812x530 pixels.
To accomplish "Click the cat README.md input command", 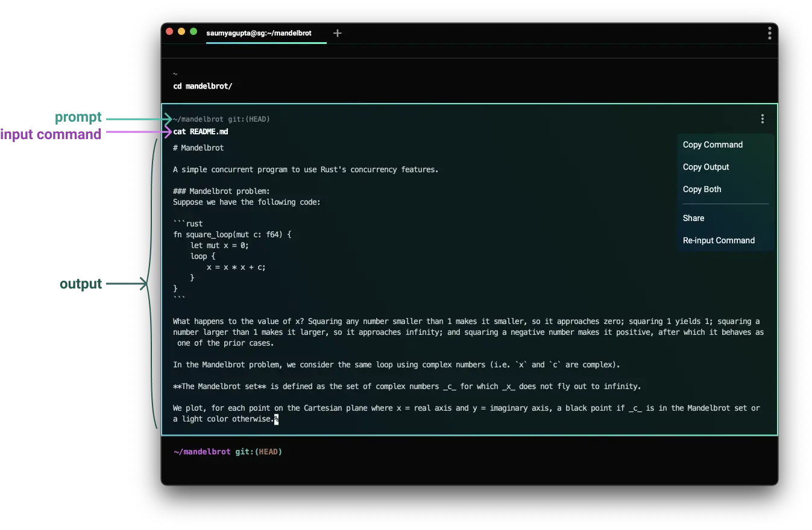I will coord(201,131).
